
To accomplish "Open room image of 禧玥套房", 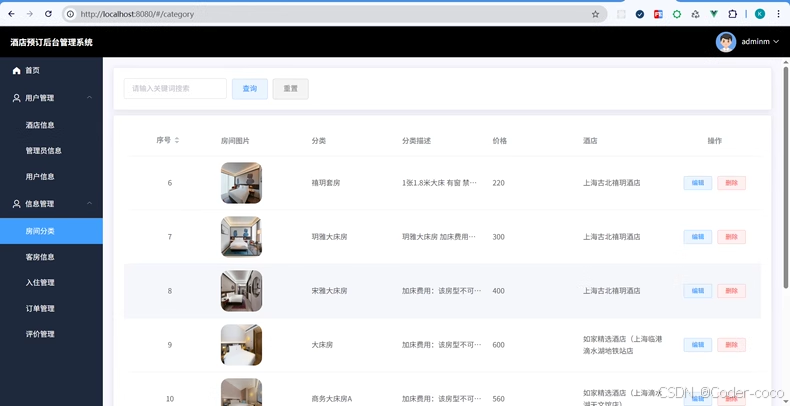I will pyautogui.click(x=241, y=183).
